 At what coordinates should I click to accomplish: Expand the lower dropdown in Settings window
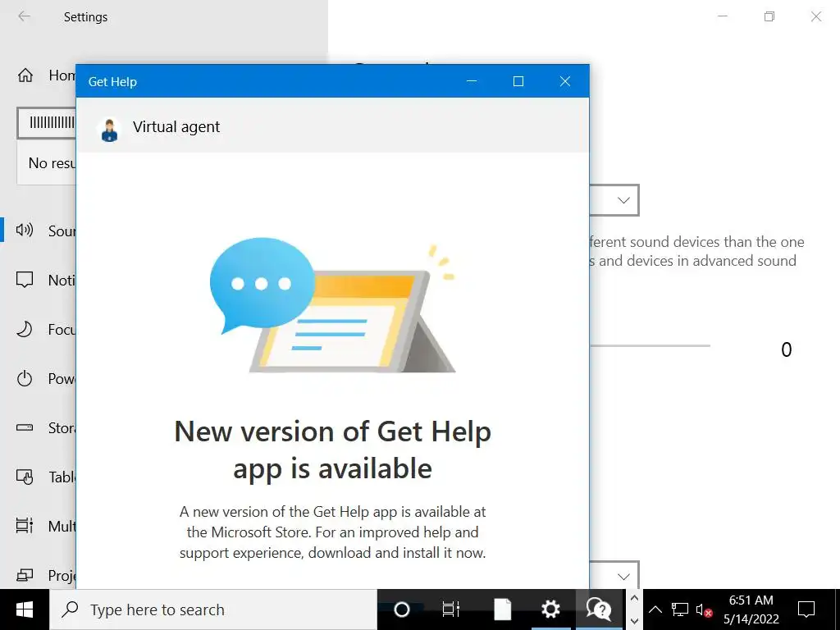pos(614,577)
